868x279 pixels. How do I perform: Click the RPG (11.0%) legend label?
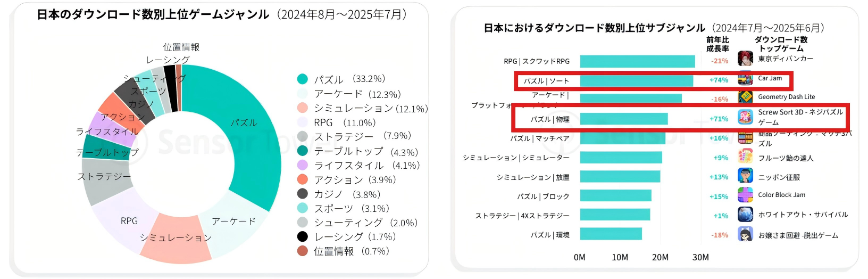345,123
